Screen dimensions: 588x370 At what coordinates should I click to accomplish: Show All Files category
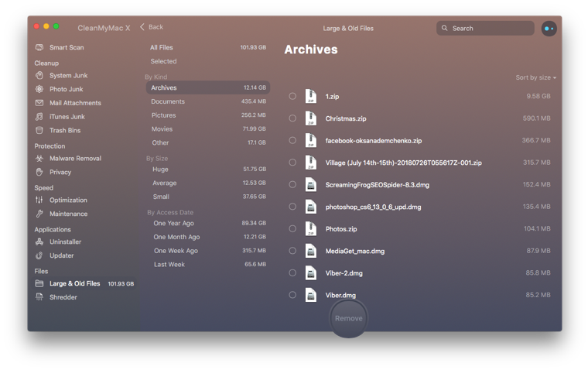pyautogui.click(x=208, y=47)
